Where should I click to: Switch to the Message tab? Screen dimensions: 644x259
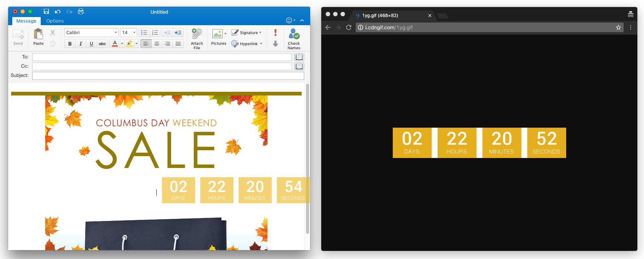click(26, 21)
